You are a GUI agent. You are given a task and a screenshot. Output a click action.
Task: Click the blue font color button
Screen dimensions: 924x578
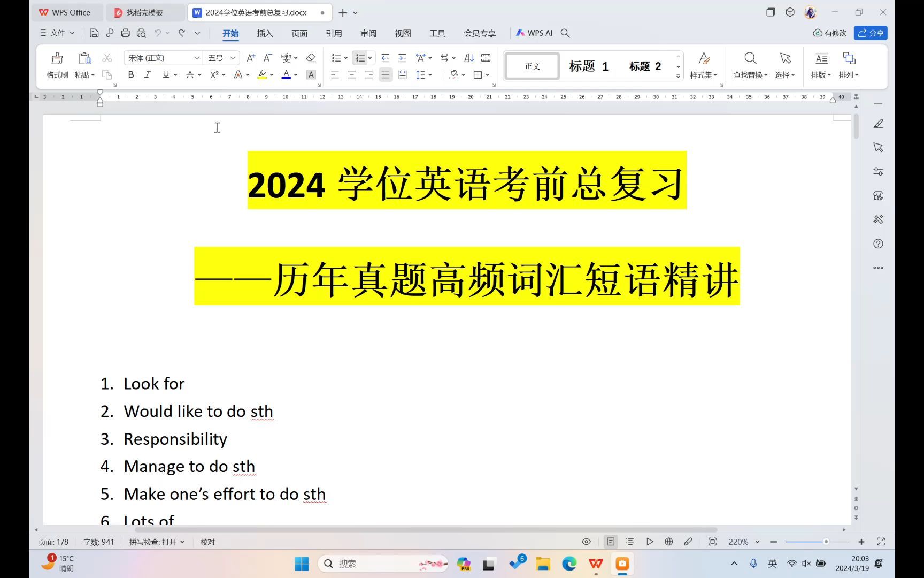pyautogui.click(x=286, y=75)
